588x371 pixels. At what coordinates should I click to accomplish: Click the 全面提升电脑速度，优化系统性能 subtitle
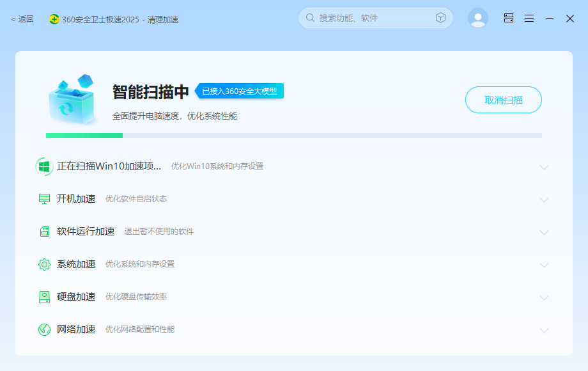174,116
